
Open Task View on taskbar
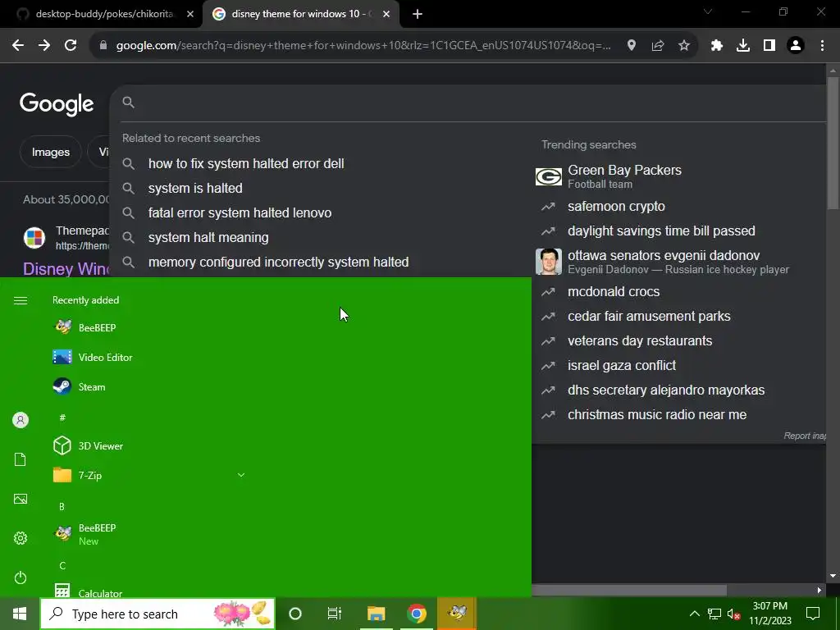click(x=335, y=614)
